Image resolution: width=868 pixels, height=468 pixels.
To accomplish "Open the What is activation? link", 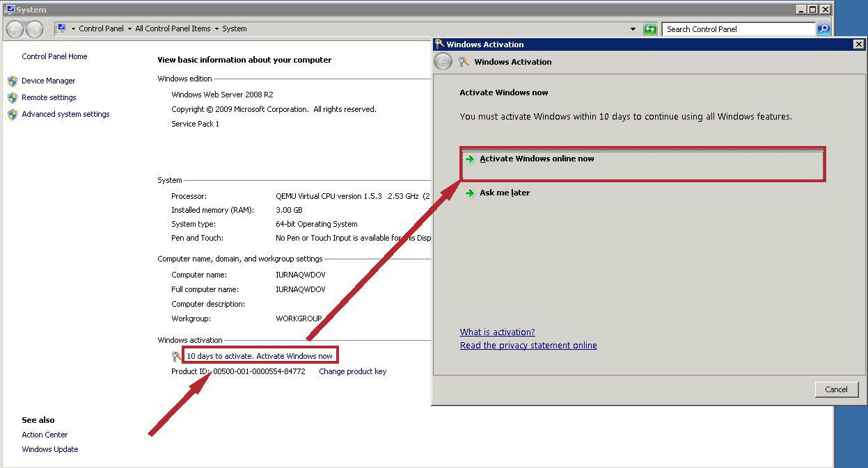I will (497, 332).
